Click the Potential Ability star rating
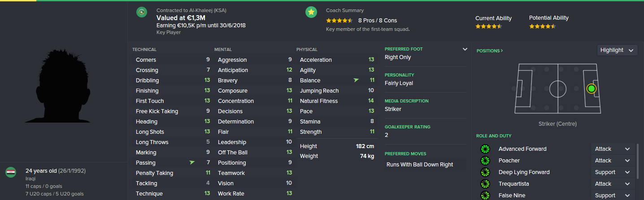 (543, 26)
